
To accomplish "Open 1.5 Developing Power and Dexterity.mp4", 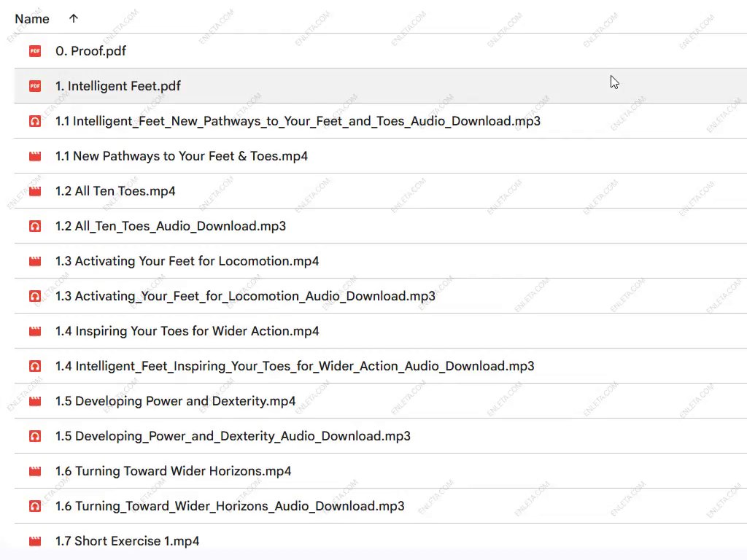I will coord(175,401).
